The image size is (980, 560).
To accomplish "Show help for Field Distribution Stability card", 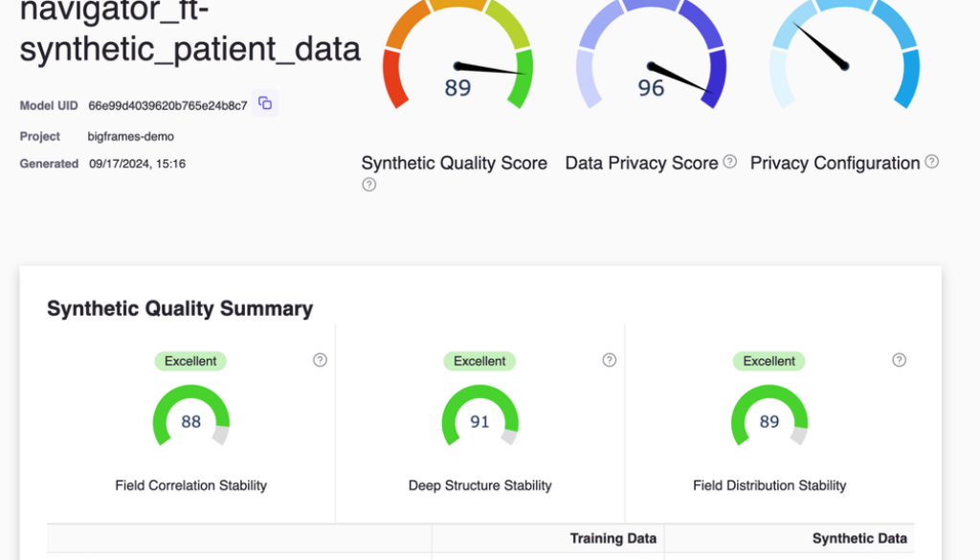I will coord(899,360).
